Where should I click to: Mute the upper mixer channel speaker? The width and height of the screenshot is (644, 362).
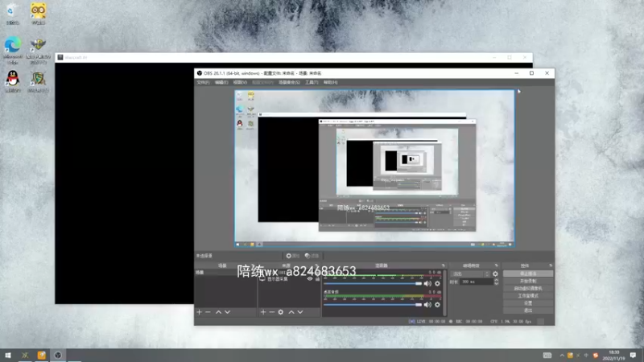click(x=428, y=284)
